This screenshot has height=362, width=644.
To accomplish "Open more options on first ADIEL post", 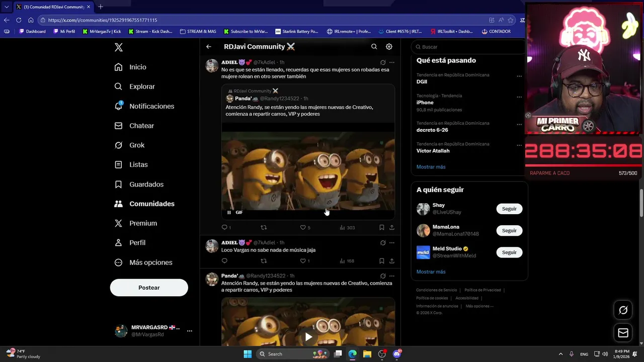I will tap(392, 62).
